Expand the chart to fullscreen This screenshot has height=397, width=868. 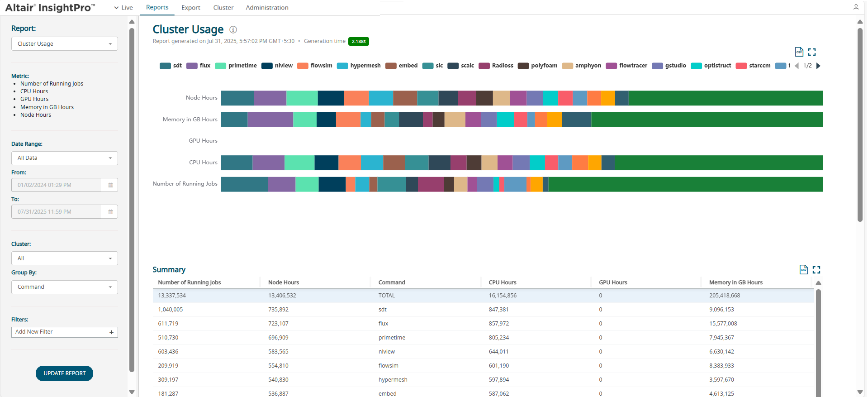pyautogui.click(x=812, y=52)
